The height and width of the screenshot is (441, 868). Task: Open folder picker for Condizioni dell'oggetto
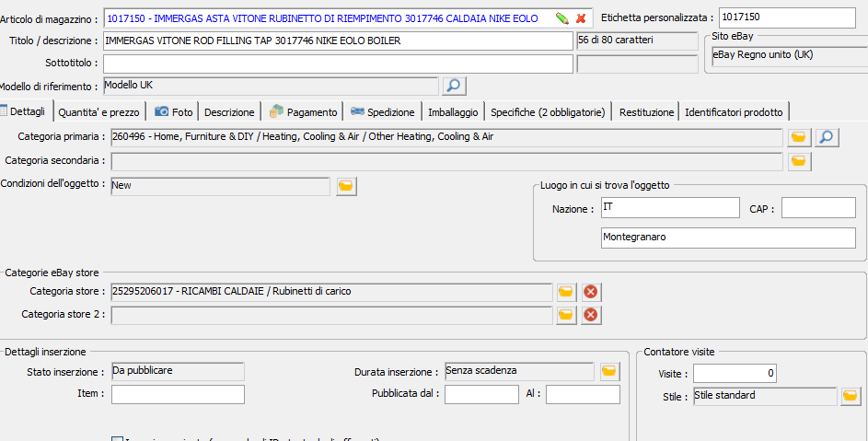[x=346, y=186]
